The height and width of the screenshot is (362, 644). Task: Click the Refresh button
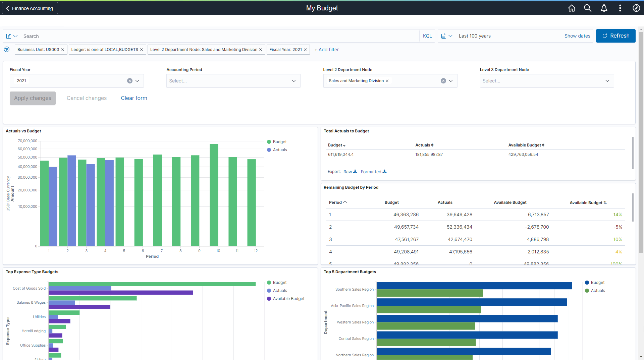(615, 36)
